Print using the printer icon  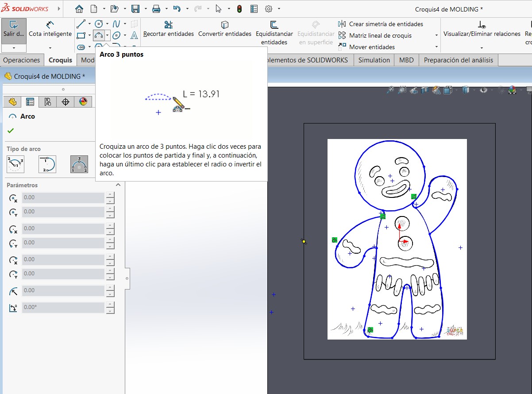pyautogui.click(x=156, y=9)
